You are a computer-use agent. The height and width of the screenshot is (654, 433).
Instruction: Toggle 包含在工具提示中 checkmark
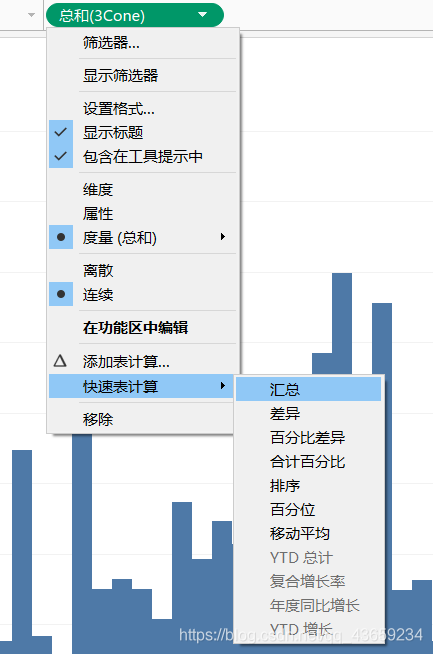click(x=143, y=156)
